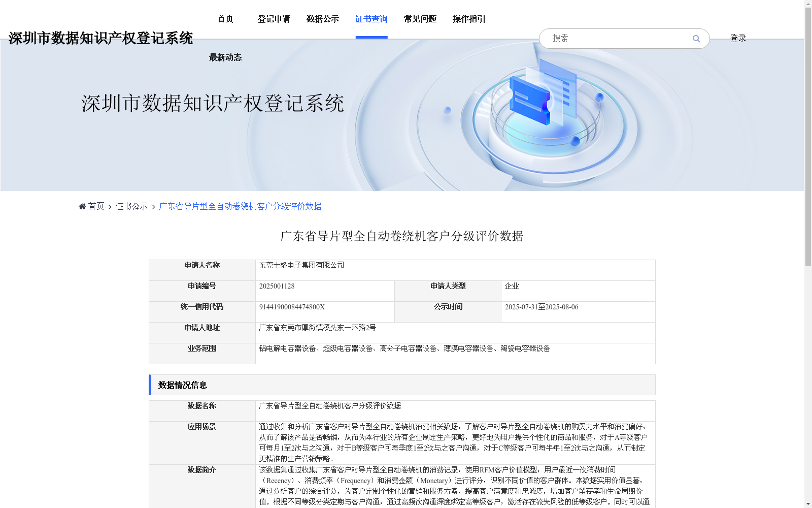Click the search magnifier icon
The width and height of the screenshot is (812, 508).
[696, 39]
